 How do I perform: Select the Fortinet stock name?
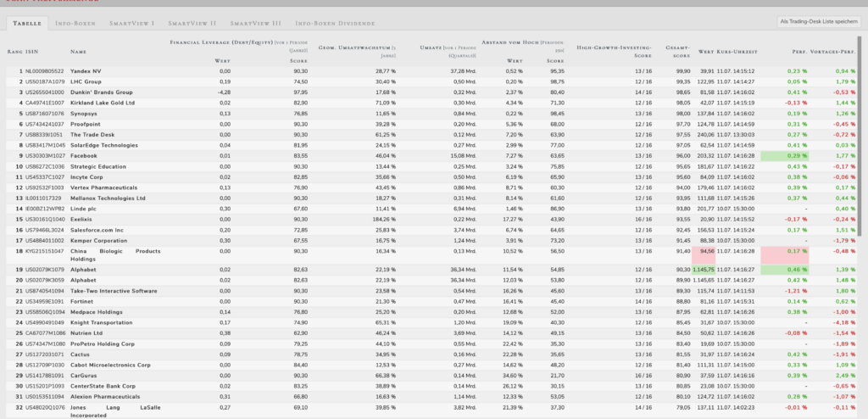(82, 301)
